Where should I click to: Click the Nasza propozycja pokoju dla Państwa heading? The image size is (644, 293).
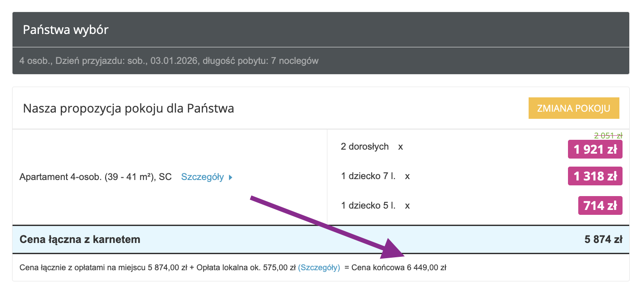128,108
